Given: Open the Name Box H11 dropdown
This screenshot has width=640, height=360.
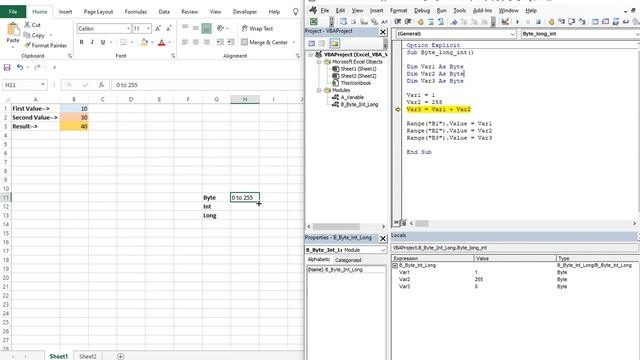Looking at the screenshot, I should click(x=42, y=85).
